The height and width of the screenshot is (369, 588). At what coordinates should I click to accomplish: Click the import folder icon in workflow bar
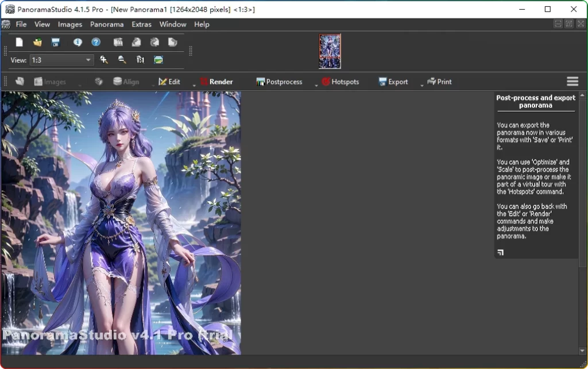(x=20, y=82)
